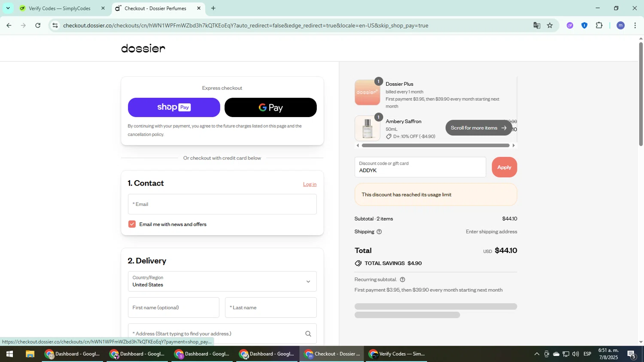Open the Chrome profile avatar
This screenshot has width=644, height=362.
(620, 25)
